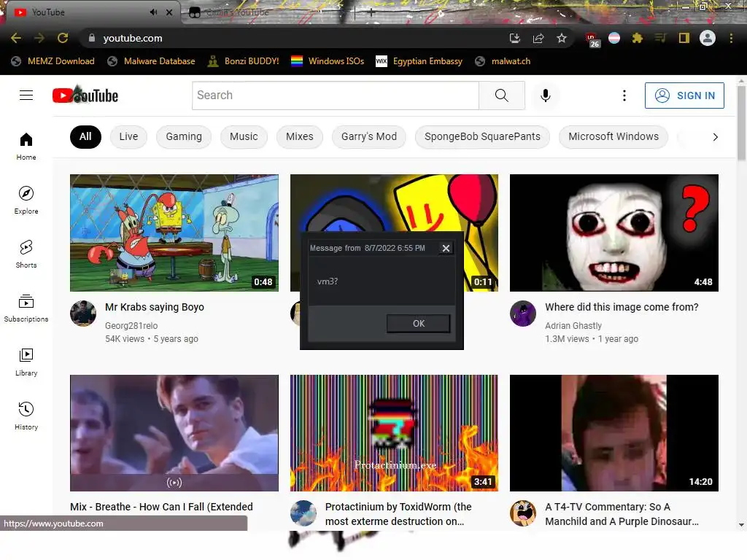
Task: Click Adrian Ghastly channel avatar
Action: tap(523, 314)
